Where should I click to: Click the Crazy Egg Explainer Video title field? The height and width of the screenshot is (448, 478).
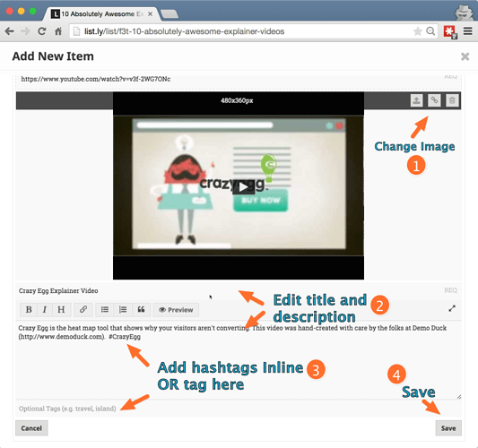coord(239,290)
